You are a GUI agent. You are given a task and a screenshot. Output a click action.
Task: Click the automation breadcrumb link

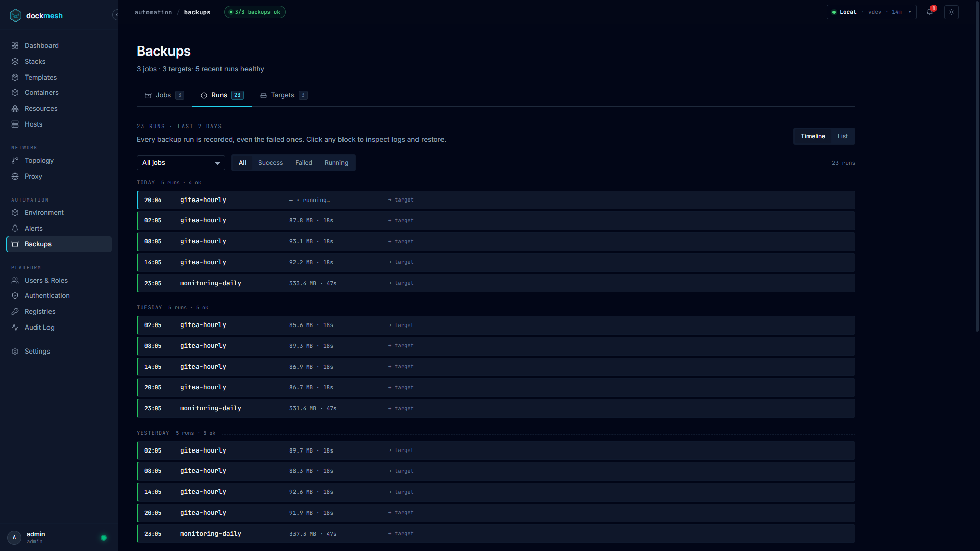[x=153, y=12]
